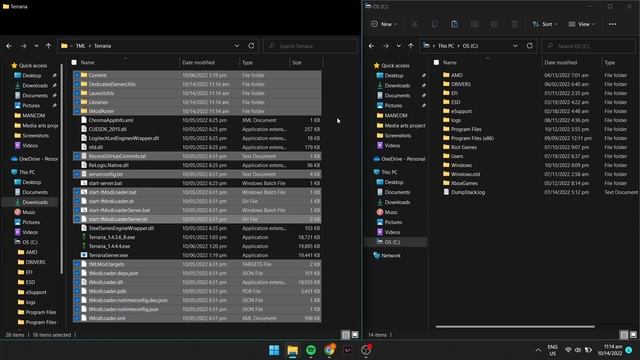Click Copy icon in OS (C:) window toolbar
Screen dimensions: 640x360
(x=434, y=24)
